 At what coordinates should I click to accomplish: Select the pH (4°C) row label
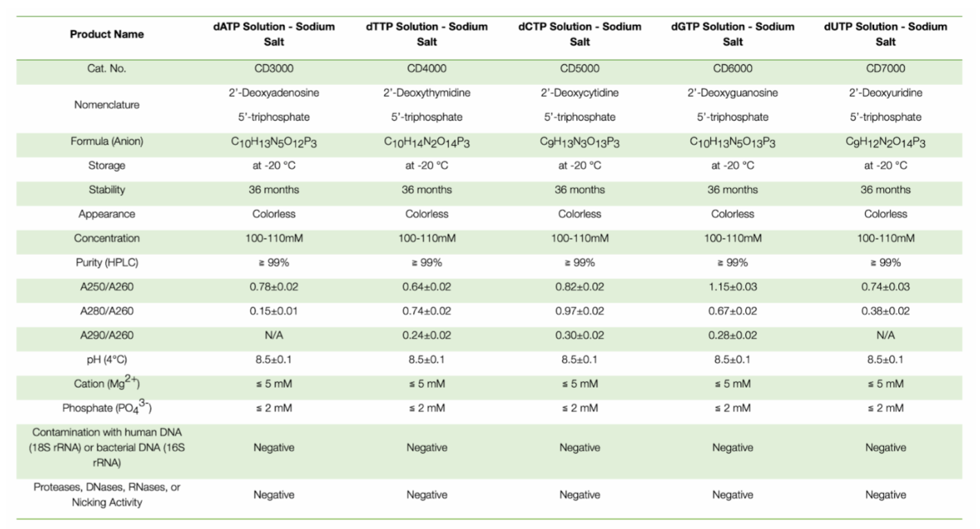(x=107, y=360)
